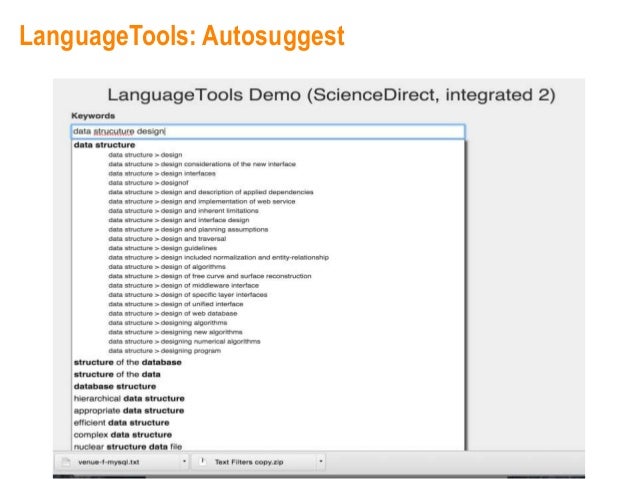Open dropdown arrow beside venue-f-mysql.txt
Screen dimensions: 638x479
(184, 462)
